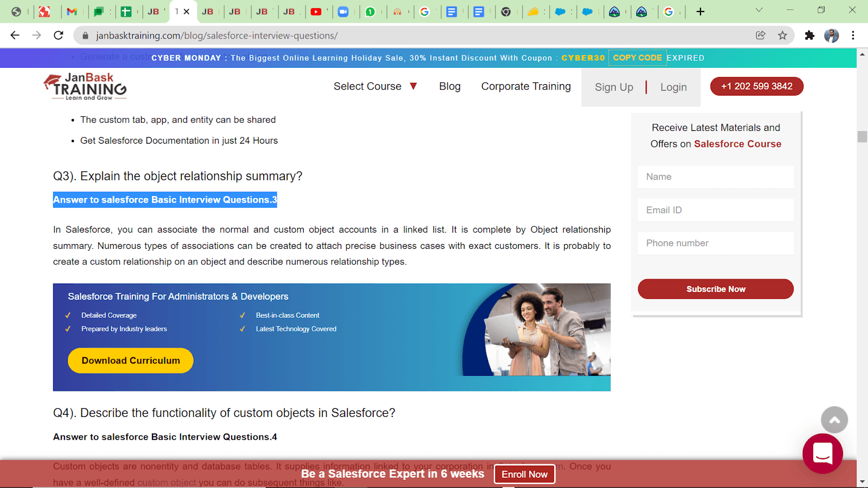Screen dimensions: 868x488
Task: Open the first Google Docs tab
Action: point(451,11)
